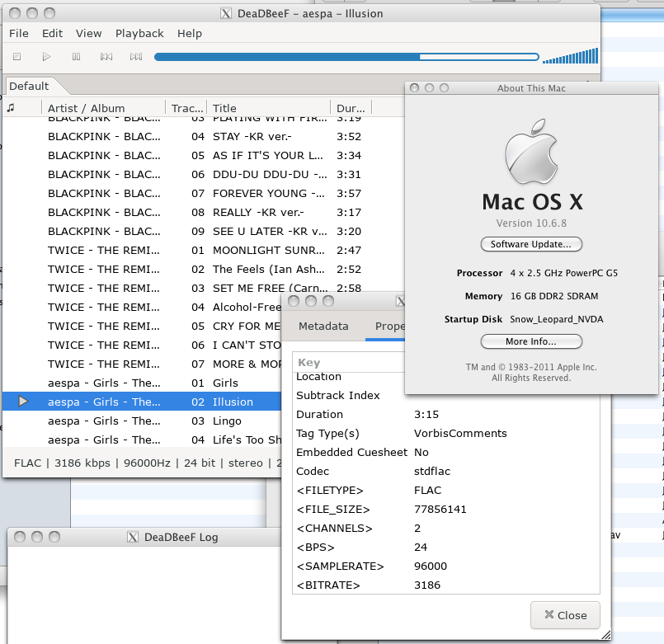Screen dimensions: 664x644
Task: Sort by Artist / Album column header
Action: coord(86,108)
